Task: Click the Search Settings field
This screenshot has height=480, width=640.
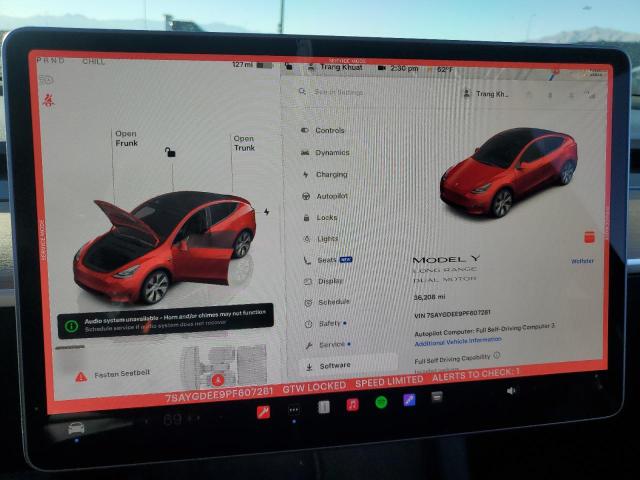Action: tap(338, 92)
